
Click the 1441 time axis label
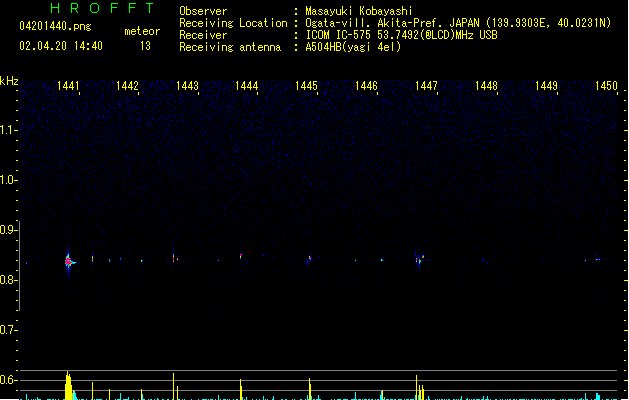(x=68, y=86)
